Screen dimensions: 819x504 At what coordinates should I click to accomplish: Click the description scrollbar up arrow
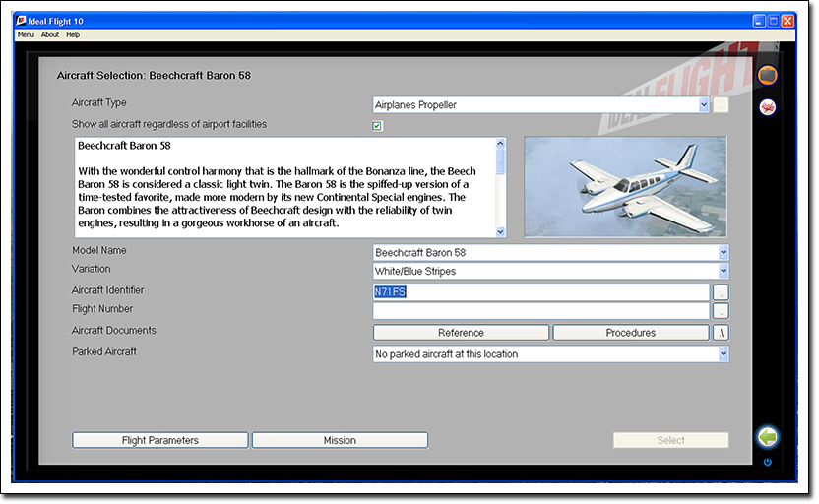[500, 143]
